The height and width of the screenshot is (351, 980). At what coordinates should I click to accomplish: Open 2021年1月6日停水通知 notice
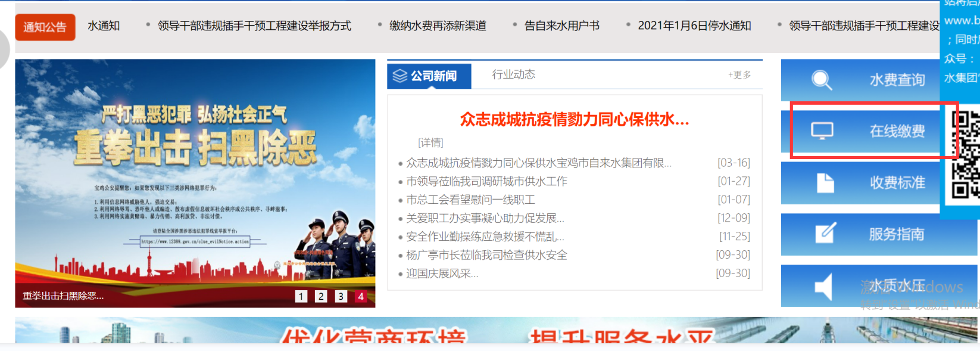pyautogui.click(x=694, y=26)
